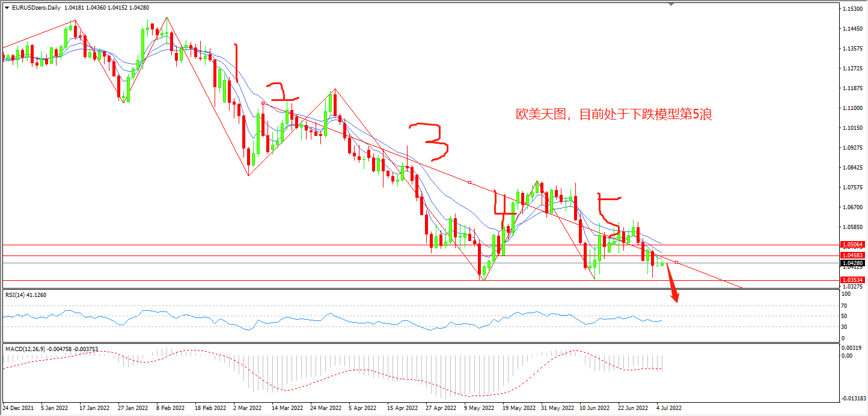
Task: Click the red 1.05064 price label
Action: click(852, 245)
